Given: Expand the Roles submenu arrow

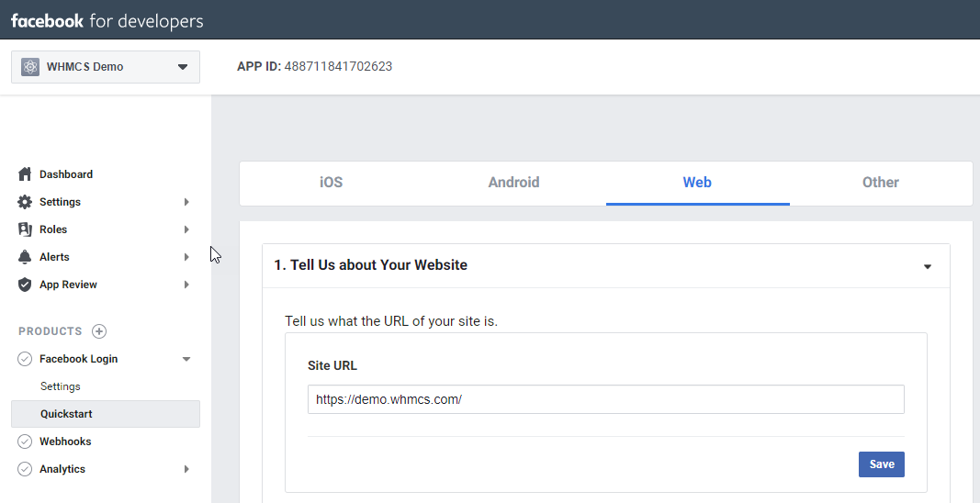Looking at the screenshot, I should (186, 229).
